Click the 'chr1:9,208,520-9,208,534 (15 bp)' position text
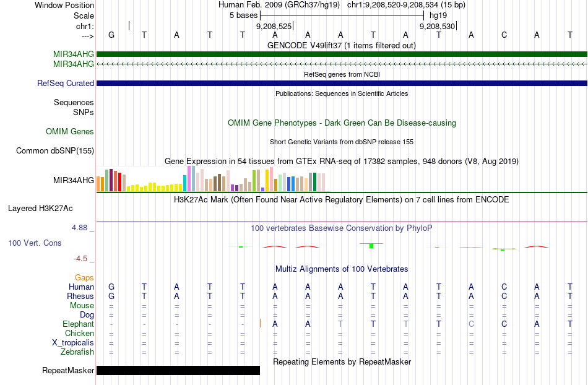This screenshot has width=588, height=385. point(406,5)
